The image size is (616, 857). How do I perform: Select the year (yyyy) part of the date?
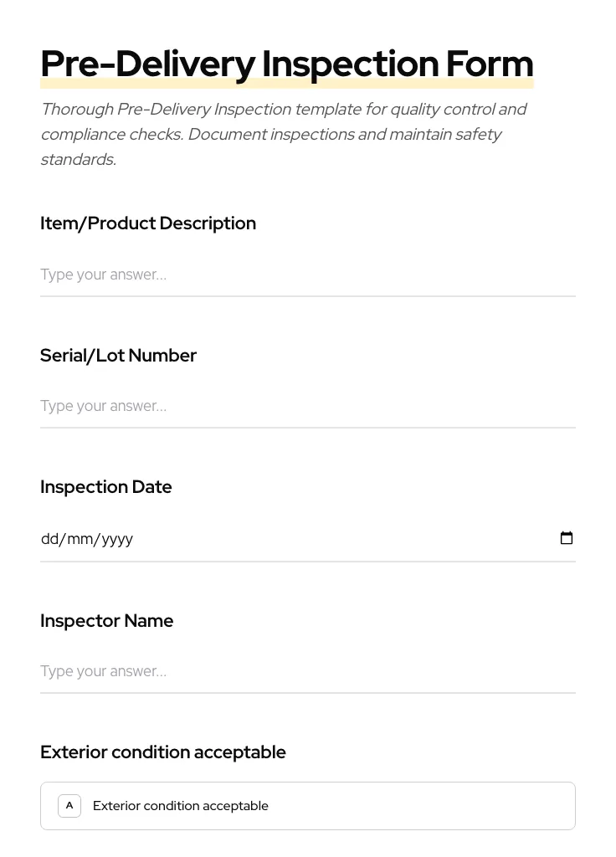[117, 539]
